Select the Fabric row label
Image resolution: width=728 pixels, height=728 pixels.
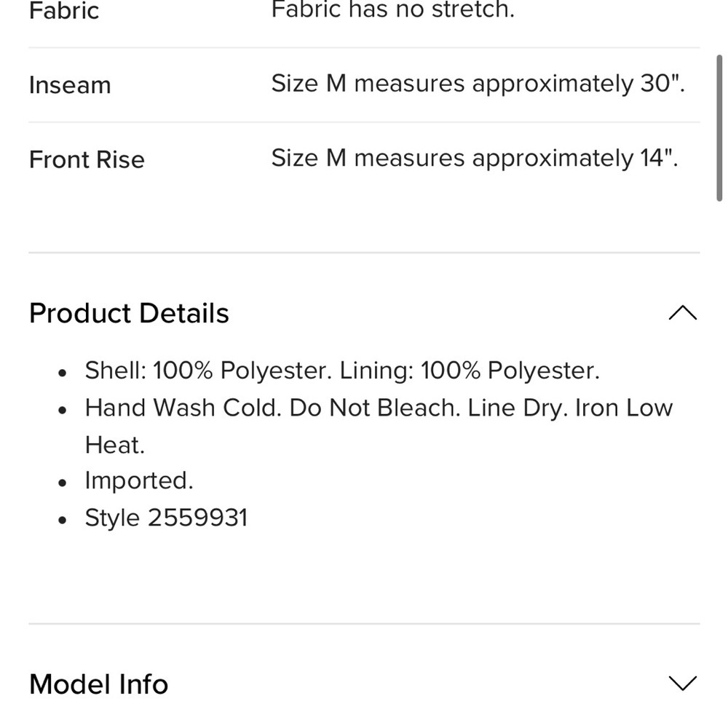[x=64, y=11]
